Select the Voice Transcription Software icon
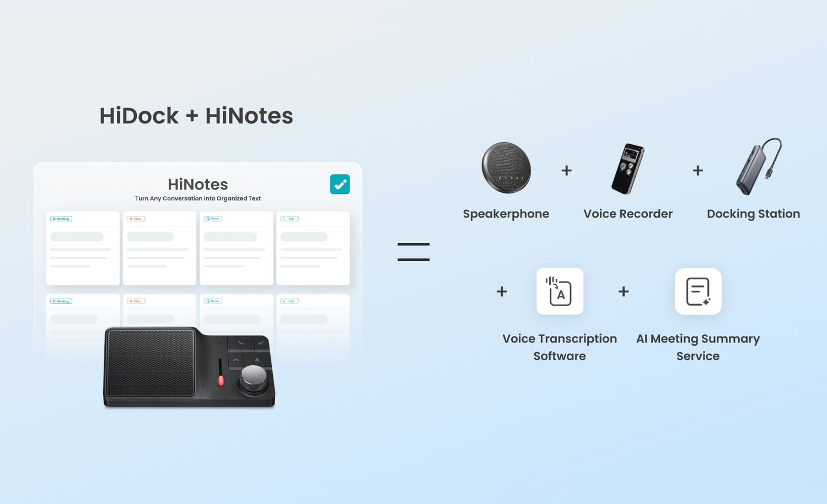 pyautogui.click(x=559, y=291)
